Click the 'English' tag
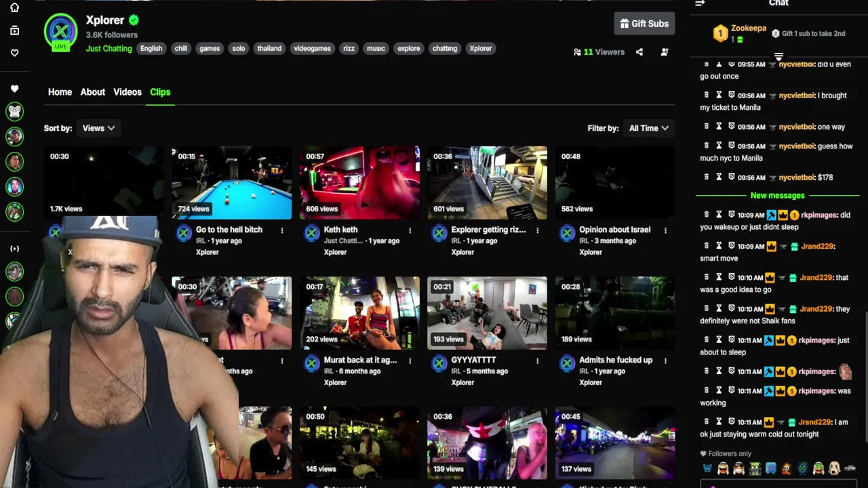The height and width of the screenshot is (488, 868). (151, 49)
